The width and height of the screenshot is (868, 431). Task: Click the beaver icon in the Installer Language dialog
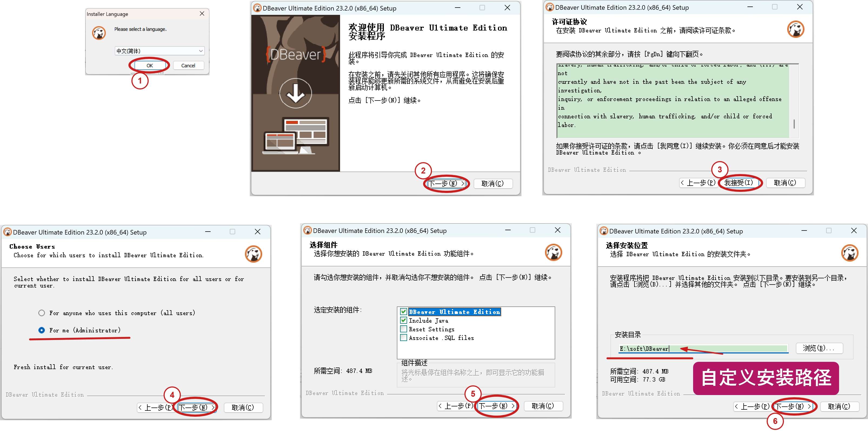[x=99, y=33]
